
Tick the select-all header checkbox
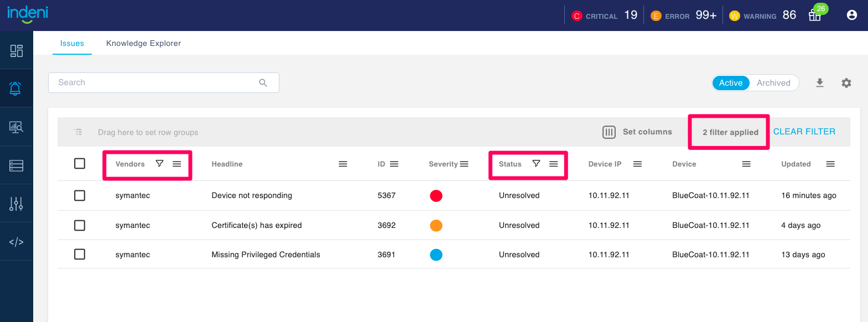click(80, 164)
